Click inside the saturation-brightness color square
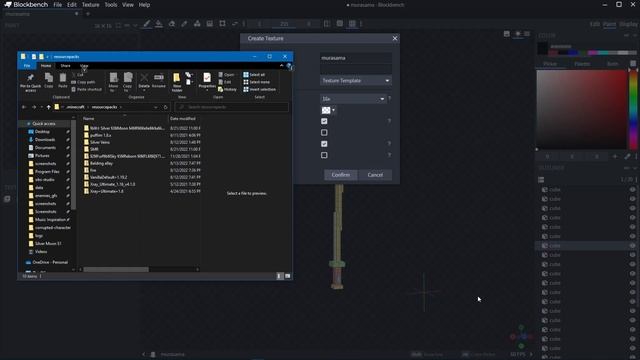Viewport: 640px width, 360px height. click(x=581, y=109)
